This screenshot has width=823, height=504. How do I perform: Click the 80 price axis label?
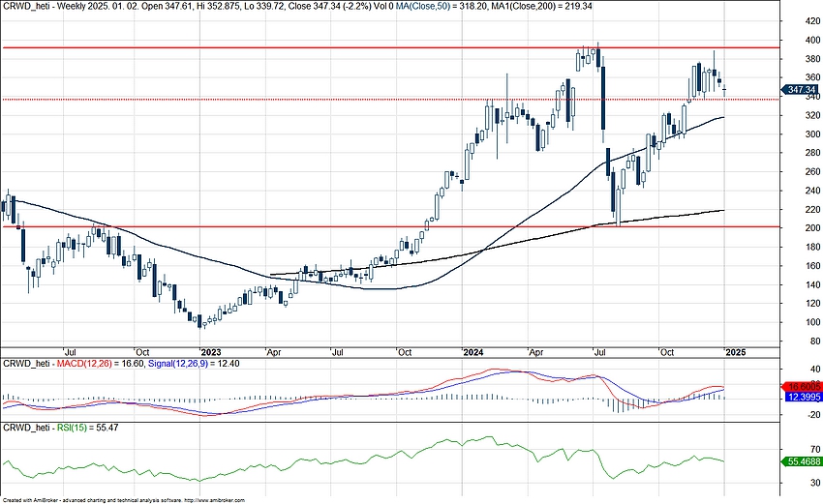[814, 341]
